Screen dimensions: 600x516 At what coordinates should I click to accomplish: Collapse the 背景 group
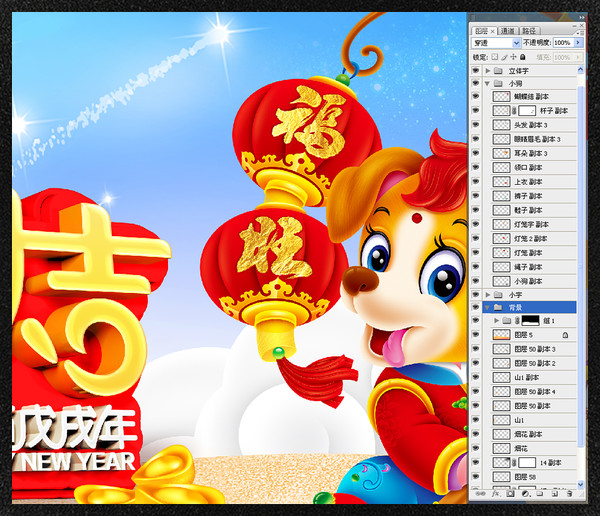pos(488,307)
